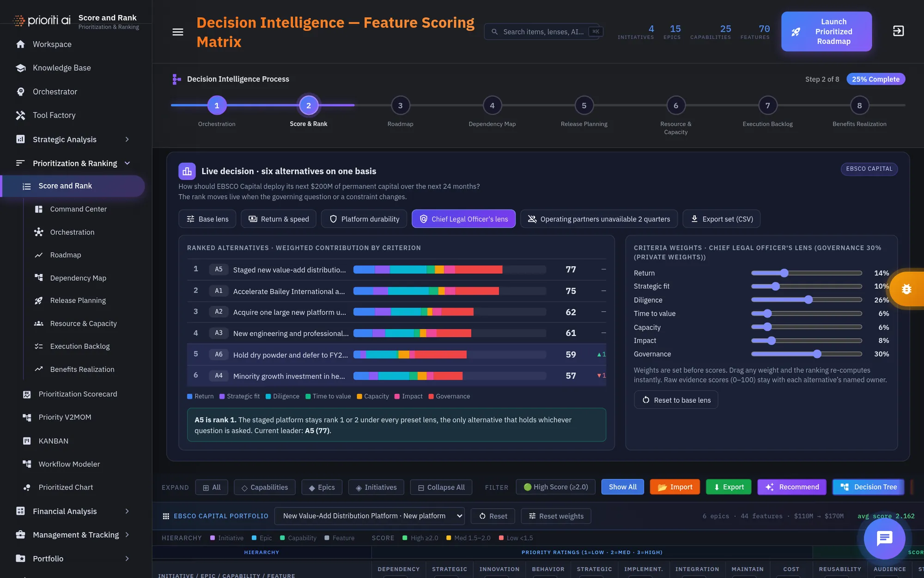
Task: Click the hamburger menu icon
Action: 178,32
